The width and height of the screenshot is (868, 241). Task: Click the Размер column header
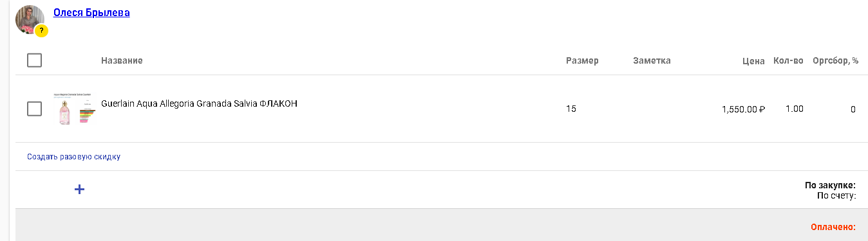click(x=582, y=60)
